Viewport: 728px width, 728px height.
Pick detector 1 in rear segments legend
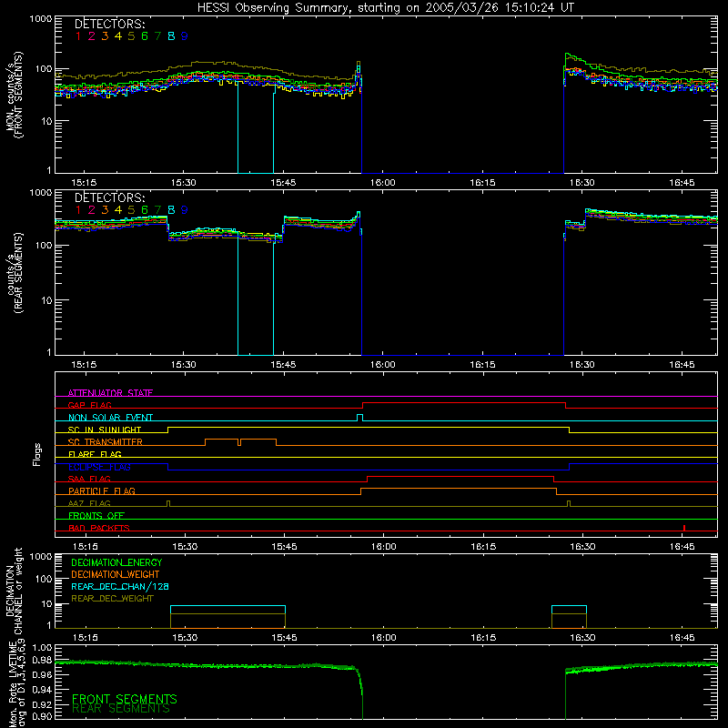[78, 210]
